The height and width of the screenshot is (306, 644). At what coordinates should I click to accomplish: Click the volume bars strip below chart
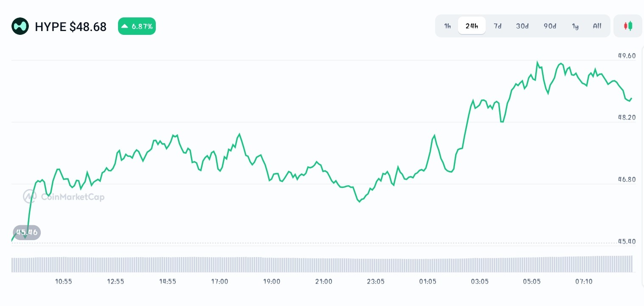pos(322,264)
